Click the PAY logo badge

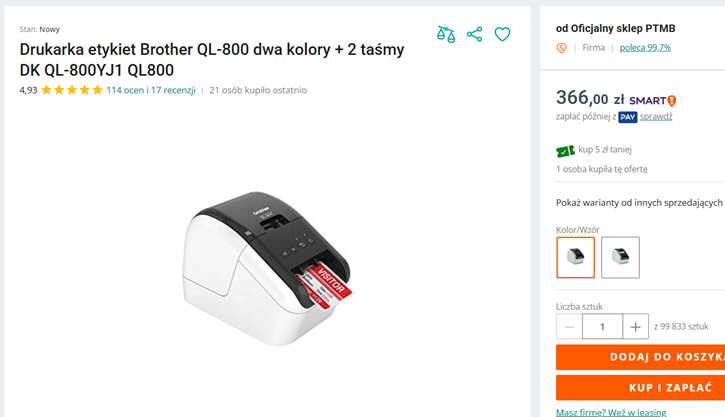(x=627, y=117)
